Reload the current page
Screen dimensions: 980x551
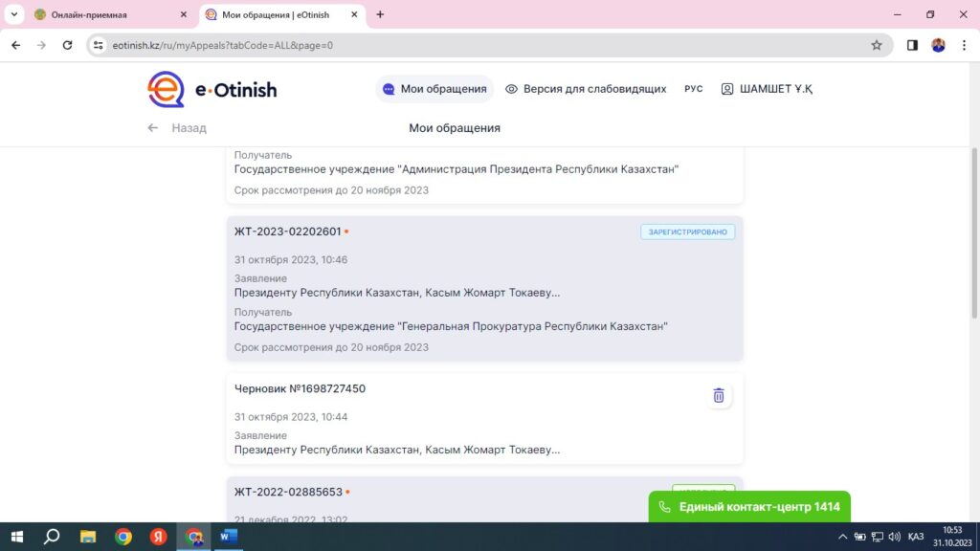click(x=67, y=45)
